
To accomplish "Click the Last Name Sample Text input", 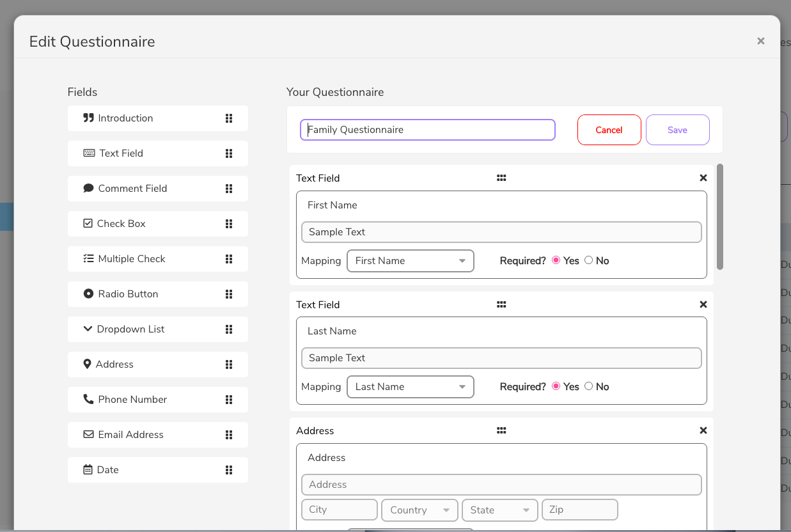I will [501, 358].
